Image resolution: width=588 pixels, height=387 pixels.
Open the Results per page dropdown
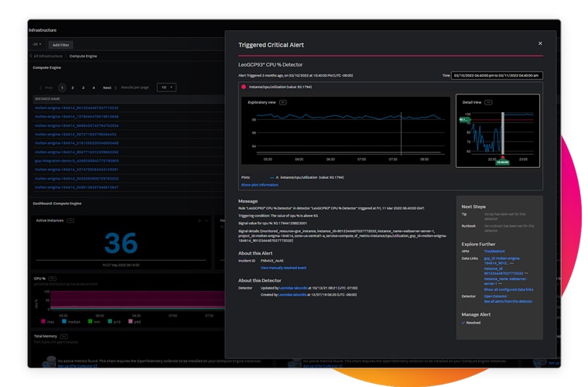pos(166,87)
